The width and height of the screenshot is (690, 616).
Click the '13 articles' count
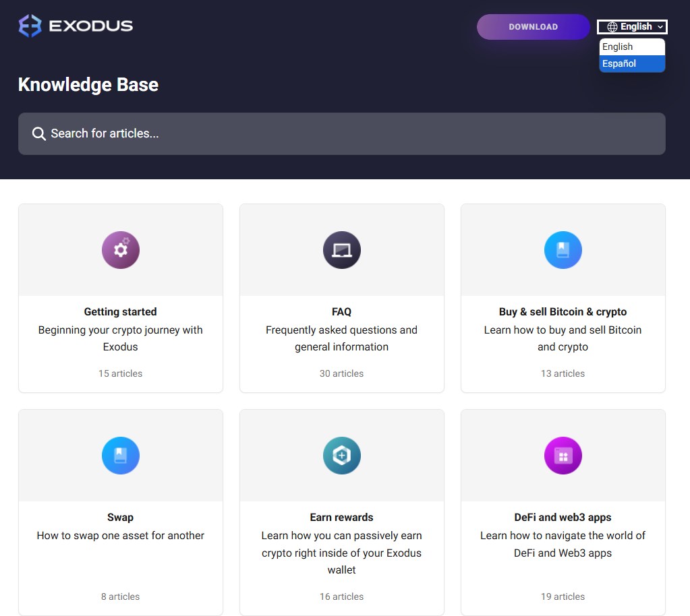[563, 373]
